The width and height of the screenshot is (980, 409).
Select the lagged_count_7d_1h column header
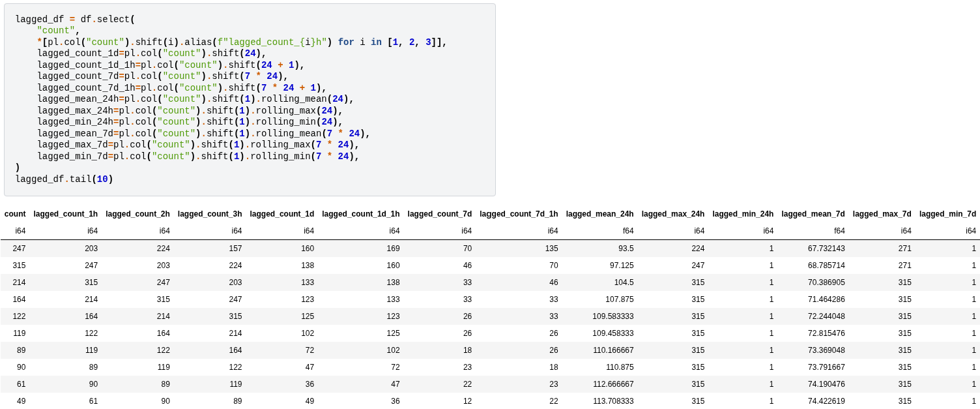pyautogui.click(x=519, y=214)
